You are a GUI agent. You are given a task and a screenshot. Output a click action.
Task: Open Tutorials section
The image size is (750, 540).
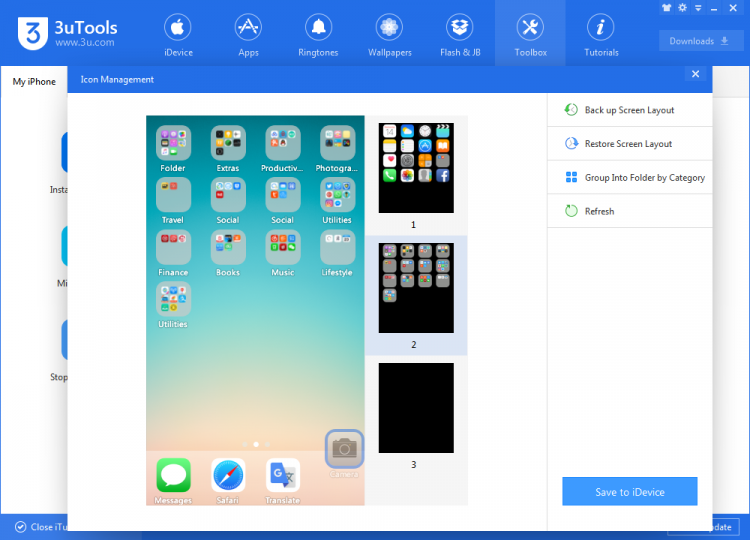click(601, 35)
